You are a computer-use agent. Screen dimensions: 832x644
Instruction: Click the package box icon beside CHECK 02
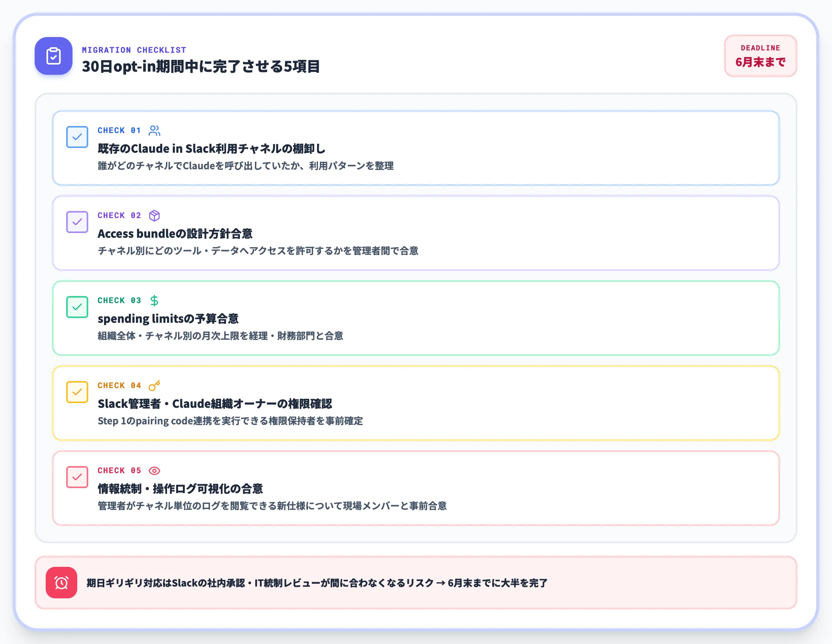coord(154,215)
